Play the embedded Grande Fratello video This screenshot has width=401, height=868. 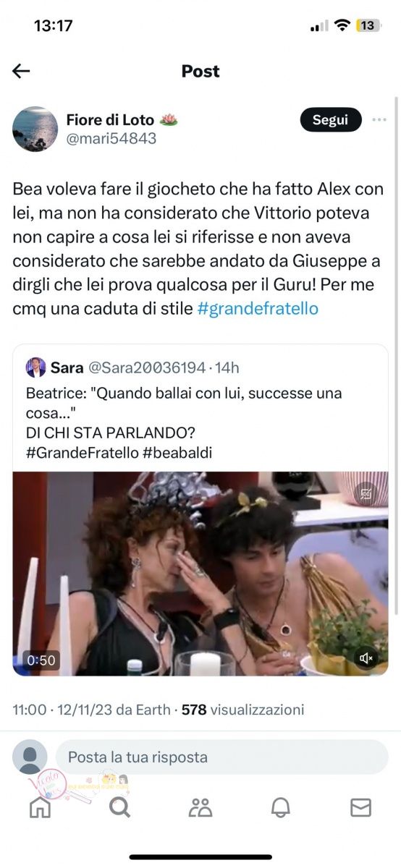[x=200, y=574]
